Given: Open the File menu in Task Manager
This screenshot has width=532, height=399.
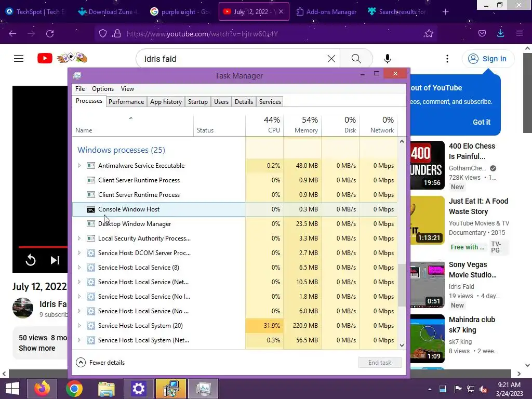Looking at the screenshot, I should tap(80, 89).
